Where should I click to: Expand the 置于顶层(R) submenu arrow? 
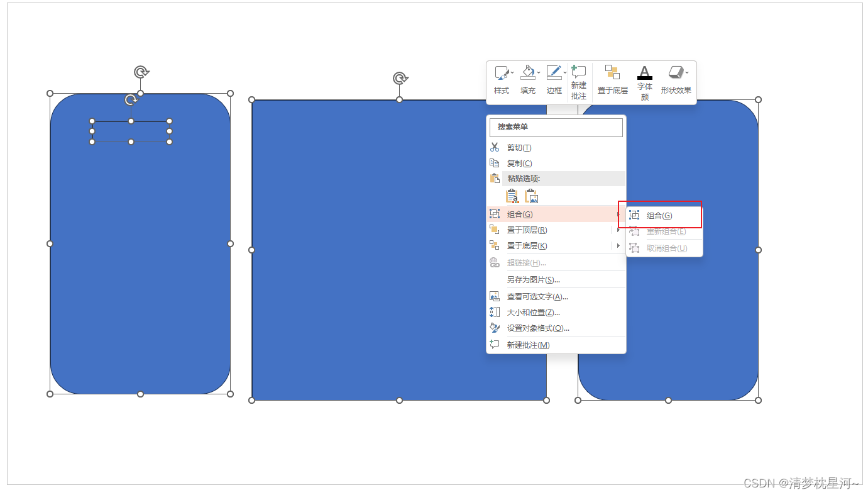click(x=618, y=230)
